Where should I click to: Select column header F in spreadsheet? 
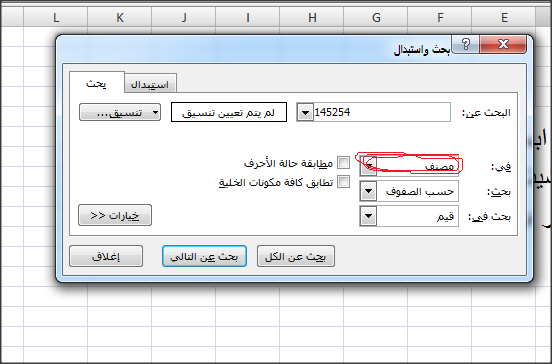tap(440, 17)
